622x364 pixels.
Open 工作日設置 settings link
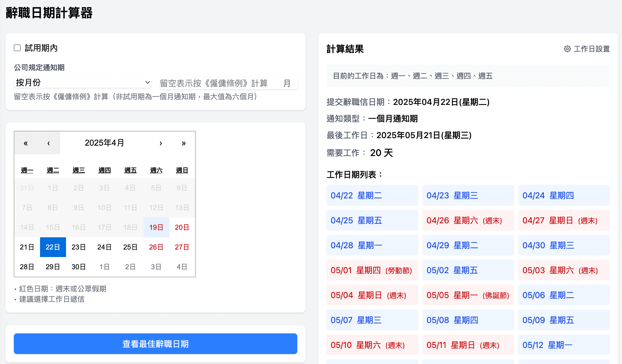(591, 49)
